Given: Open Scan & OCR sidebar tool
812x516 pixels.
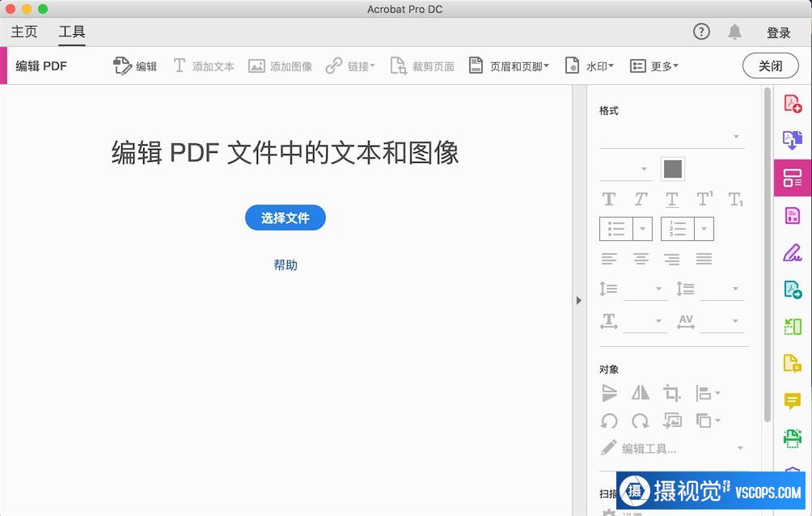Looking at the screenshot, I should click(x=793, y=438).
